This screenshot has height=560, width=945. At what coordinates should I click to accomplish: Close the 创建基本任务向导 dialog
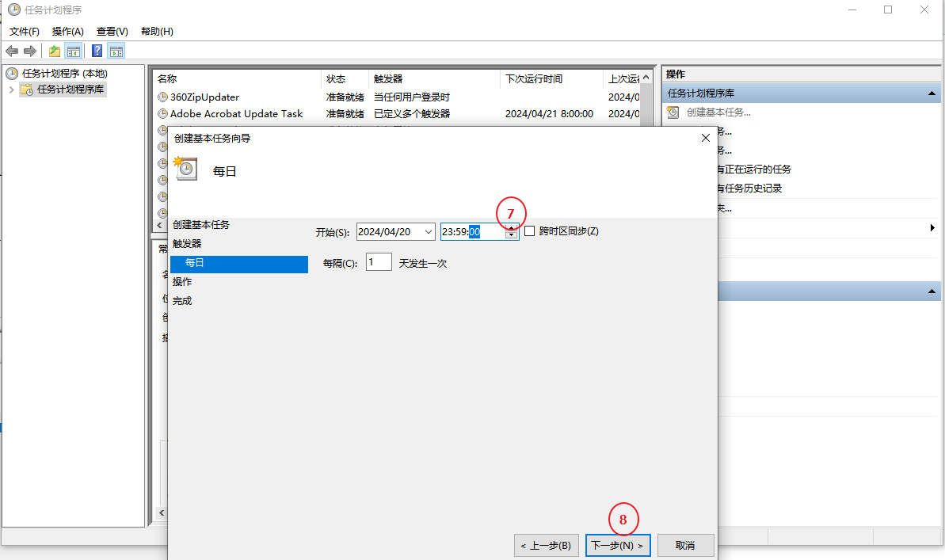[706, 138]
